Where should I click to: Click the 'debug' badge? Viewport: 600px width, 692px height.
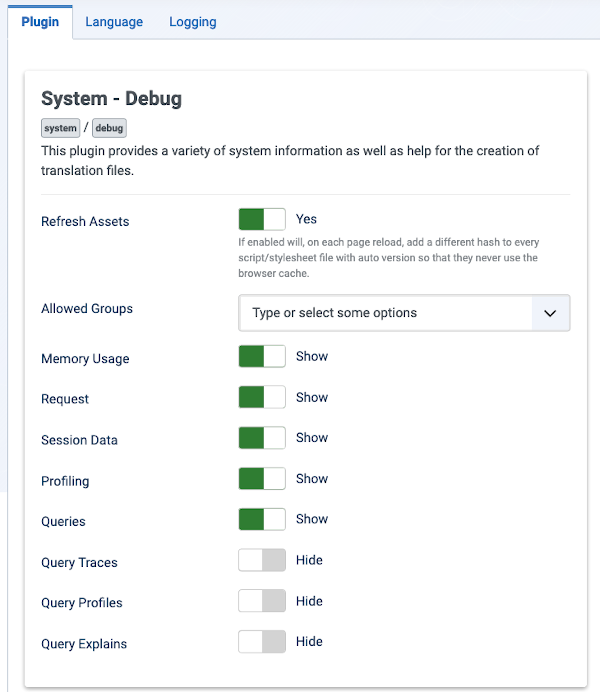coord(109,128)
